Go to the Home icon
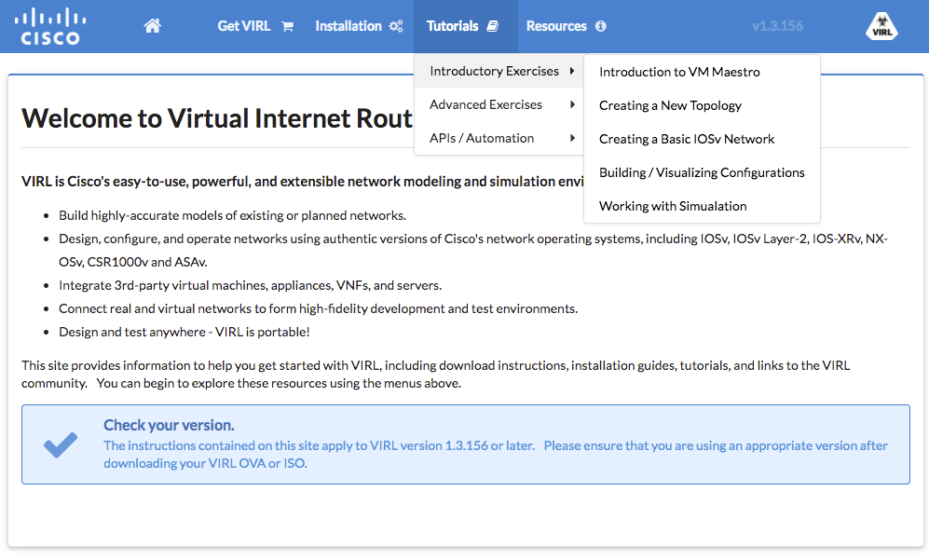This screenshot has width=929, height=560. click(153, 26)
